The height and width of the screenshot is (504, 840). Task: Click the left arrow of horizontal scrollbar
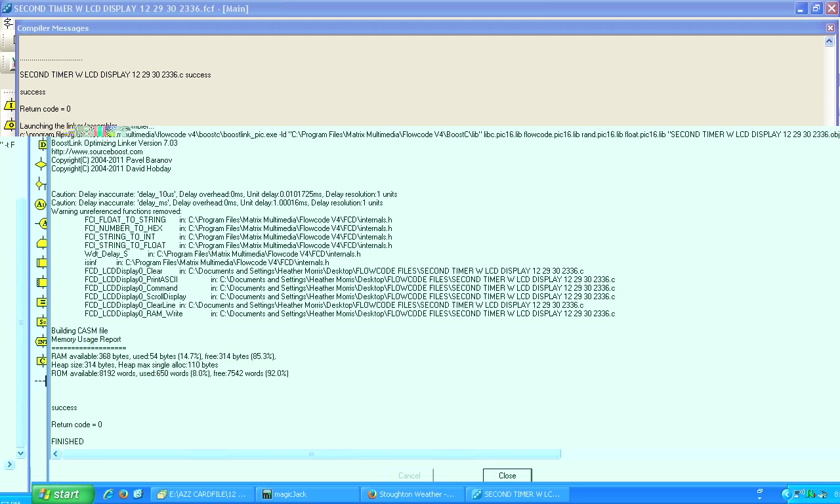tap(56, 453)
